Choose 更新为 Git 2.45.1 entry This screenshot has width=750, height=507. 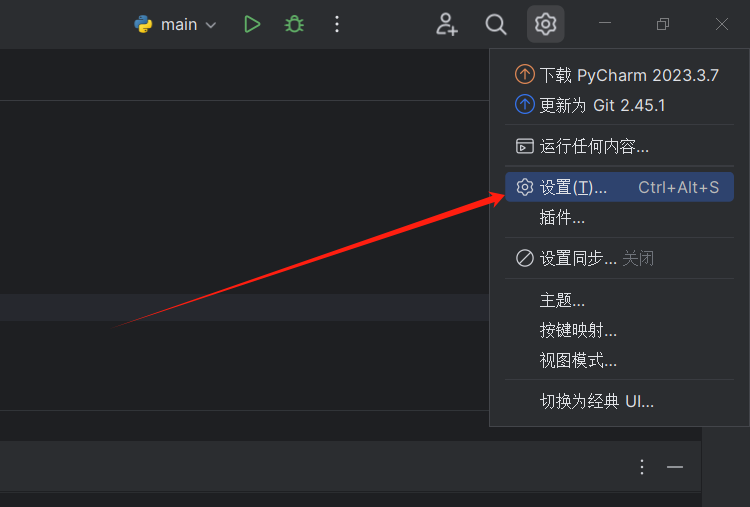coord(619,105)
